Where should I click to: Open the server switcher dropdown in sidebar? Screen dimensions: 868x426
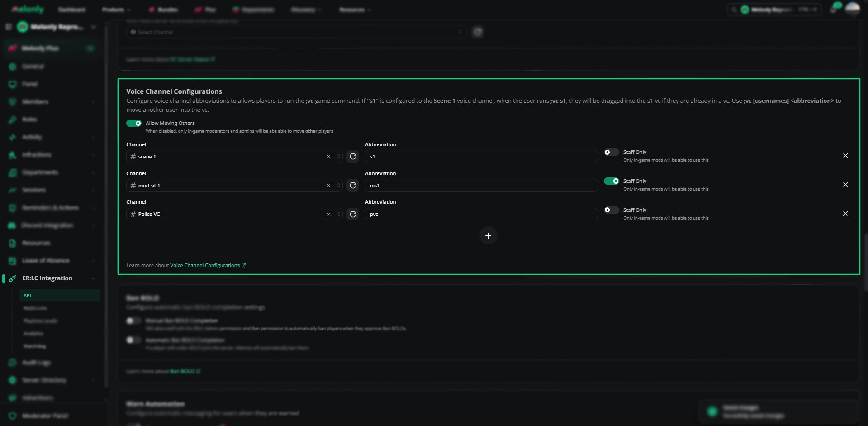pos(93,27)
